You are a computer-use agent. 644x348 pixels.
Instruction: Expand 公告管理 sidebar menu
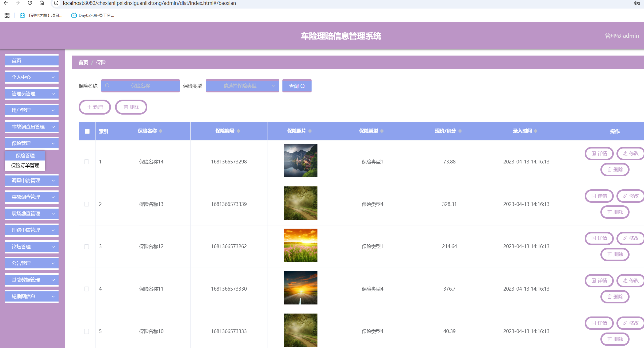[32, 263]
